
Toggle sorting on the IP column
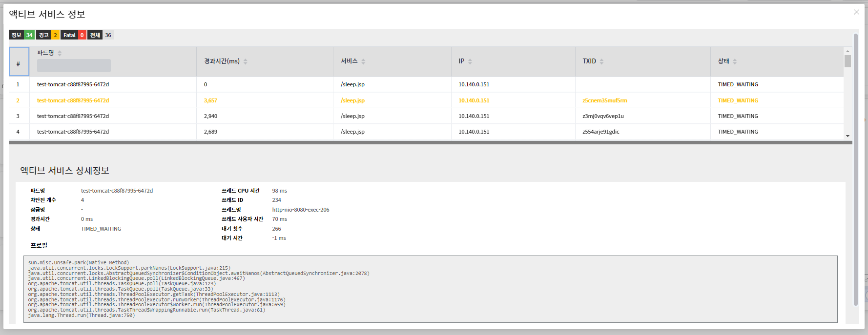(x=470, y=61)
